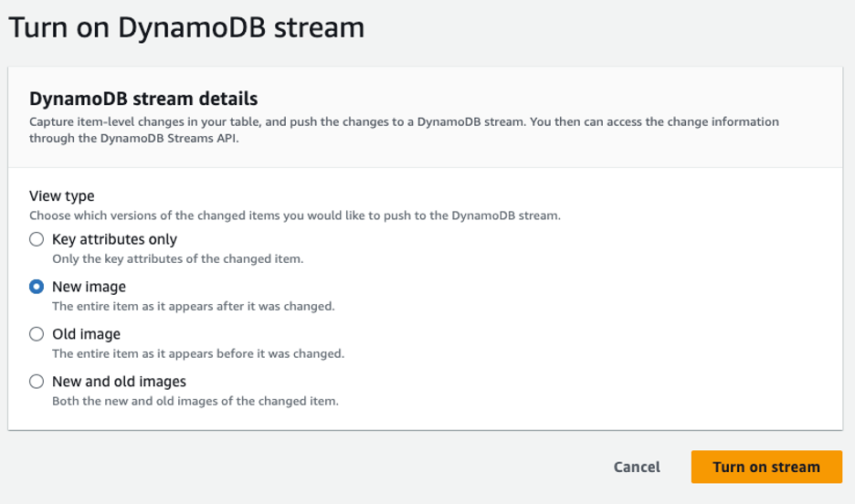Image resolution: width=855 pixels, height=504 pixels.
Task: Click the "New and old images" label
Action: point(119,382)
